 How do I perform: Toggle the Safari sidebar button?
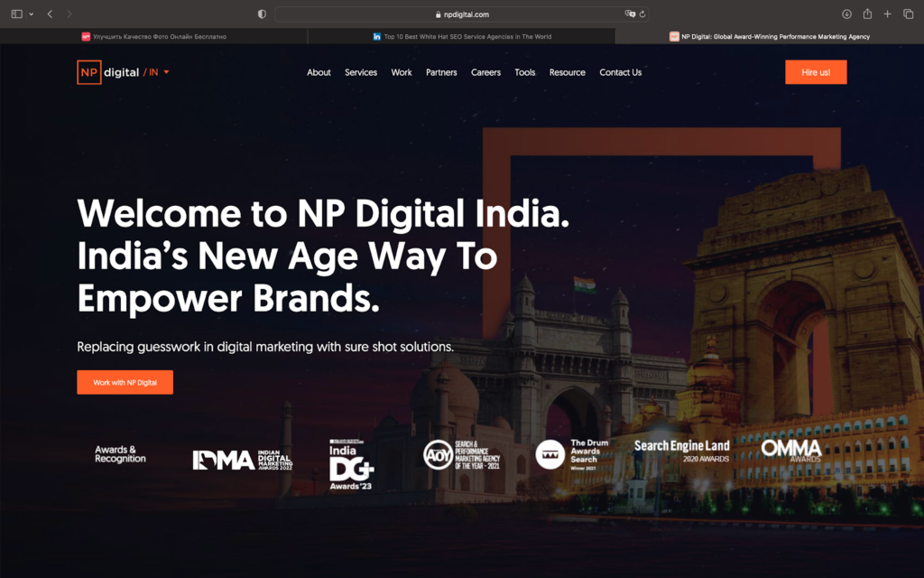tap(16, 14)
